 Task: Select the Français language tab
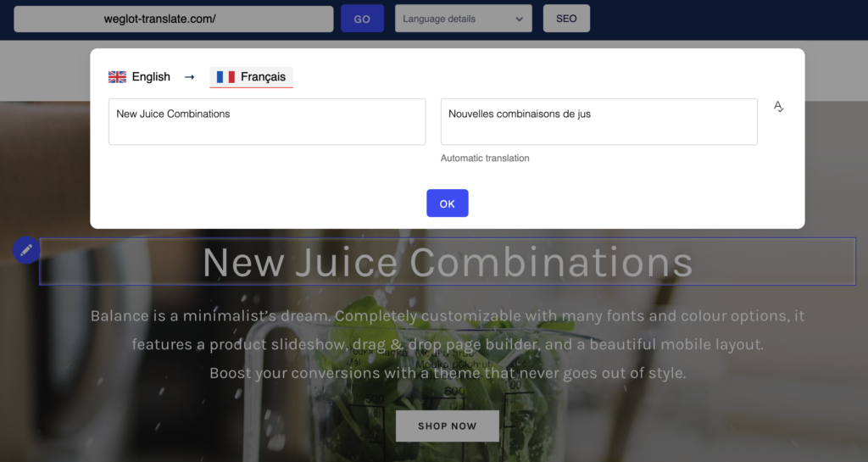tap(251, 77)
